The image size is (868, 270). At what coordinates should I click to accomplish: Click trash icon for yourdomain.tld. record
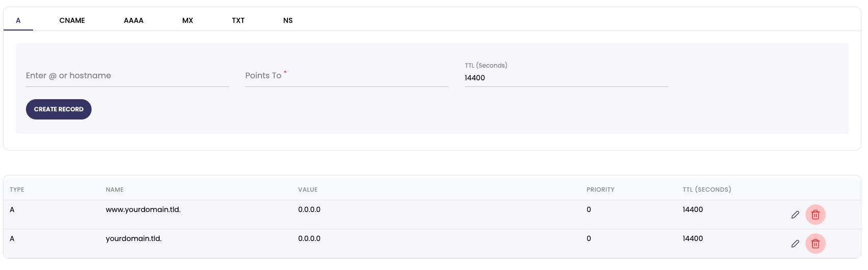[815, 244]
